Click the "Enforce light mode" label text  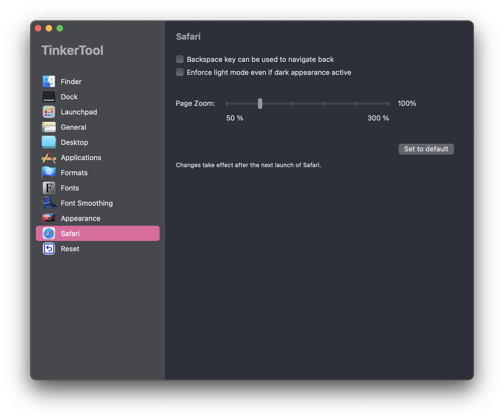pyautogui.click(x=269, y=72)
